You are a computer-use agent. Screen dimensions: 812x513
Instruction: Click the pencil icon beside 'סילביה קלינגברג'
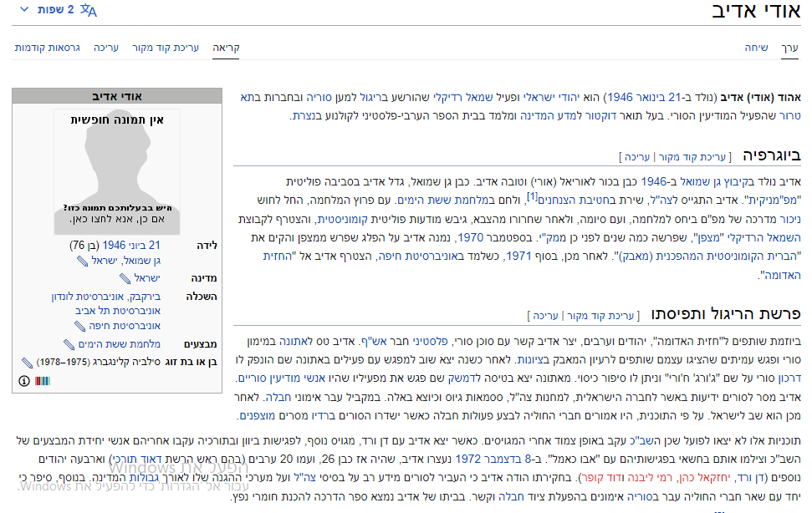point(27,363)
